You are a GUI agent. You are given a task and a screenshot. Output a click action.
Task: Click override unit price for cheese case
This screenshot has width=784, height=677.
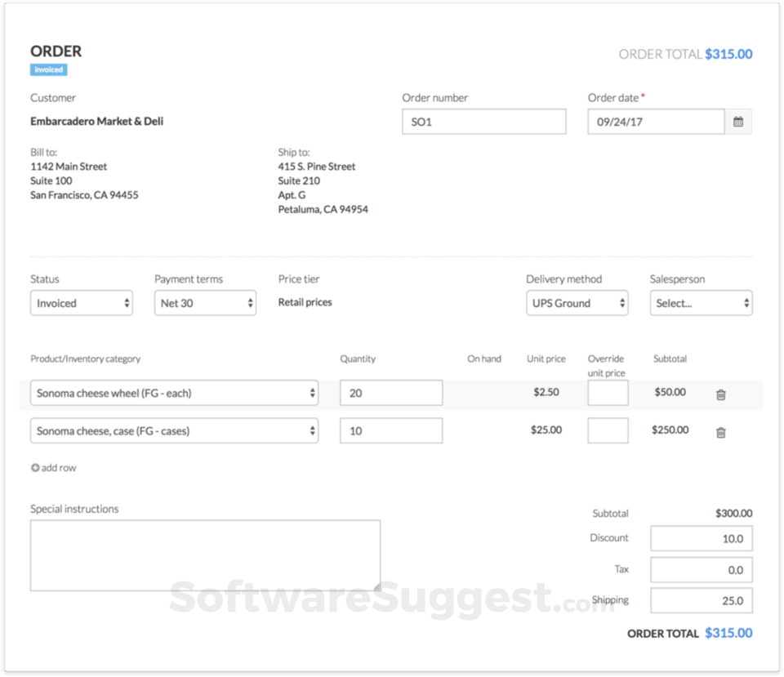click(608, 431)
